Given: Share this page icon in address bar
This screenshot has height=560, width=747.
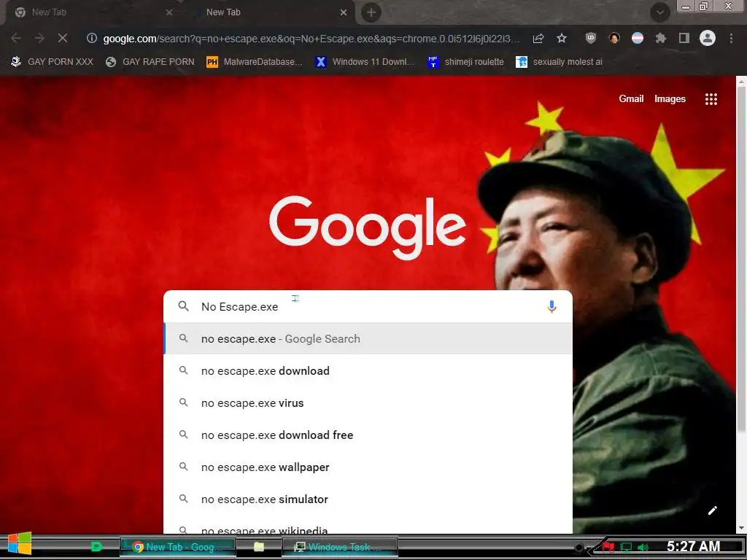Looking at the screenshot, I should point(538,38).
